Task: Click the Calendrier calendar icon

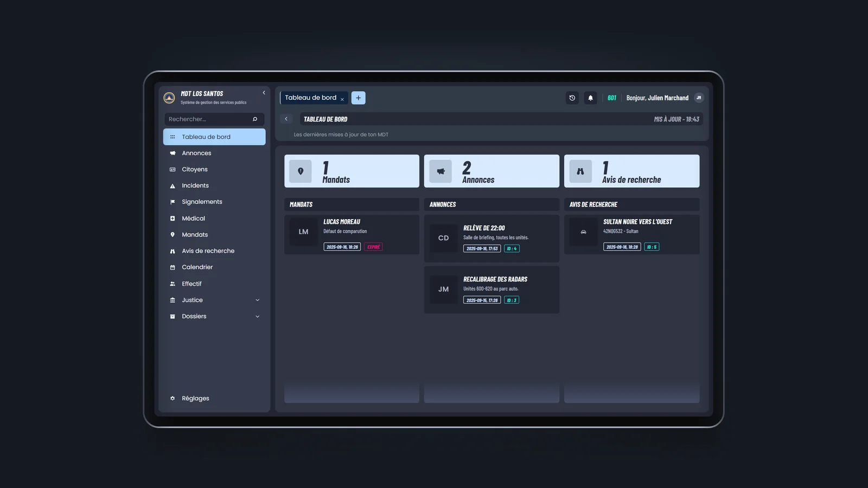Action: pos(173,267)
